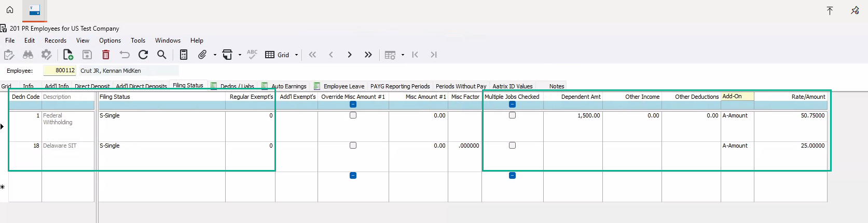The height and width of the screenshot is (223, 868).
Task: Open the File menu
Action: tap(10, 41)
